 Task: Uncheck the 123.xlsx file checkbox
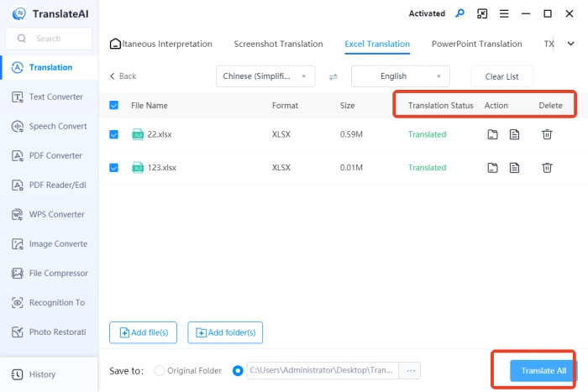tap(114, 167)
